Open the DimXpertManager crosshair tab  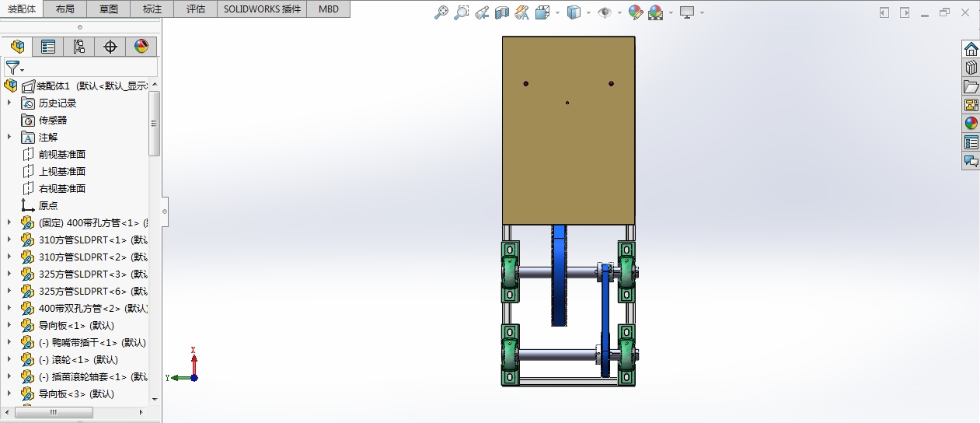click(x=110, y=47)
